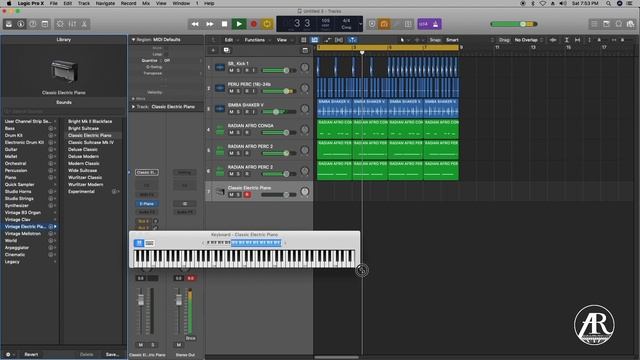Open Spotlight search in the menu bar

(608, 3)
